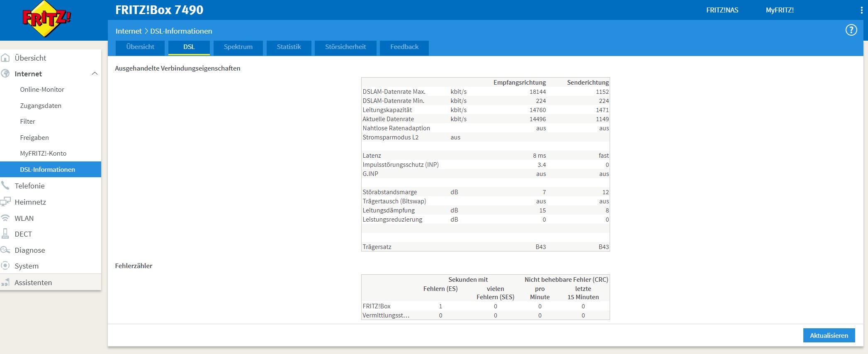Open MyFRITZ!-Konto submenu entry
The width and height of the screenshot is (868, 354).
click(x=43, y=153)
